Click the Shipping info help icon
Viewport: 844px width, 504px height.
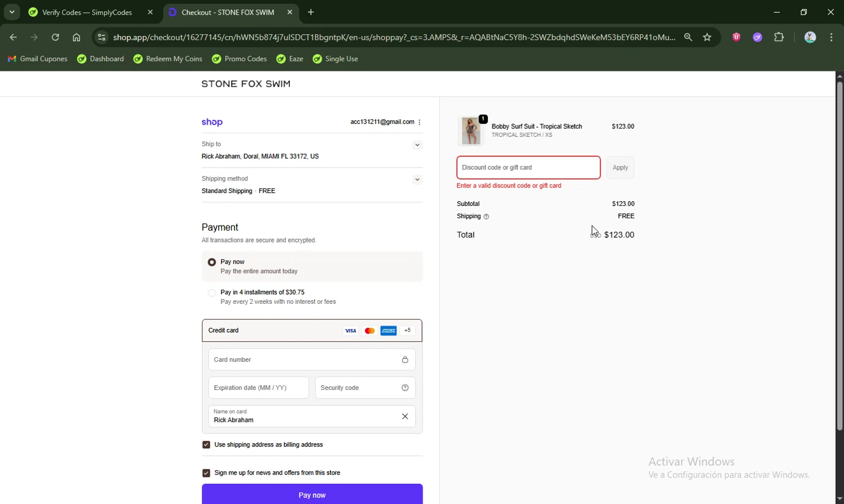pyautogui.click(x=486, y=217)
